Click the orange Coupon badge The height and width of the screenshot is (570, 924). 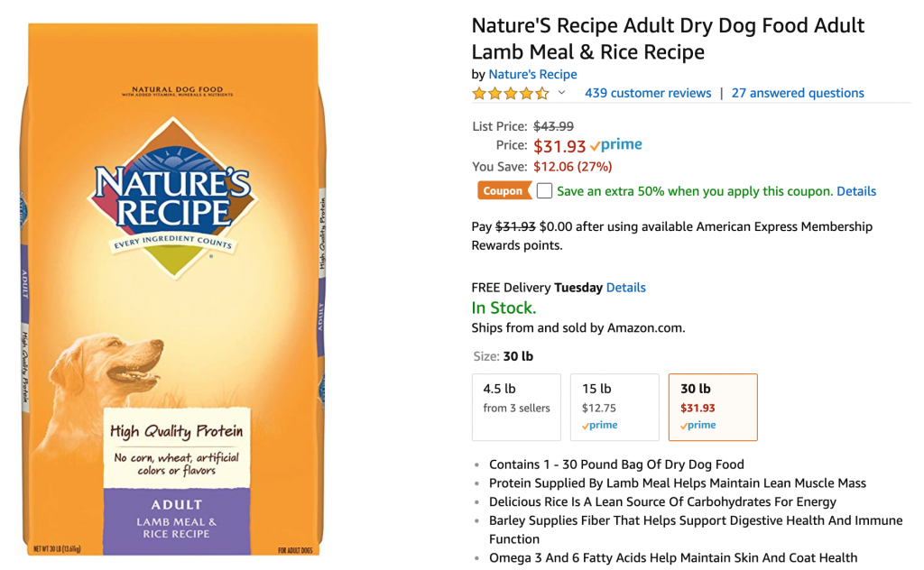(x=504, y=191)
